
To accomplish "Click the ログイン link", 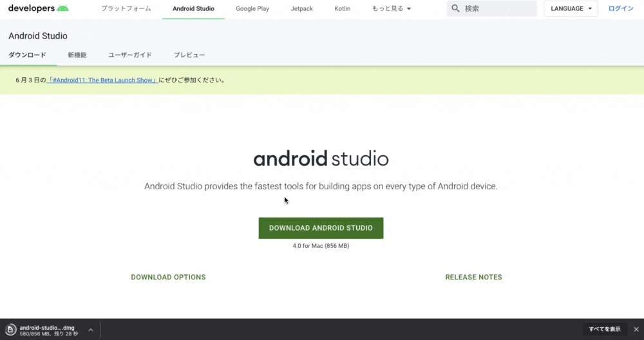I will click(621, 8).
